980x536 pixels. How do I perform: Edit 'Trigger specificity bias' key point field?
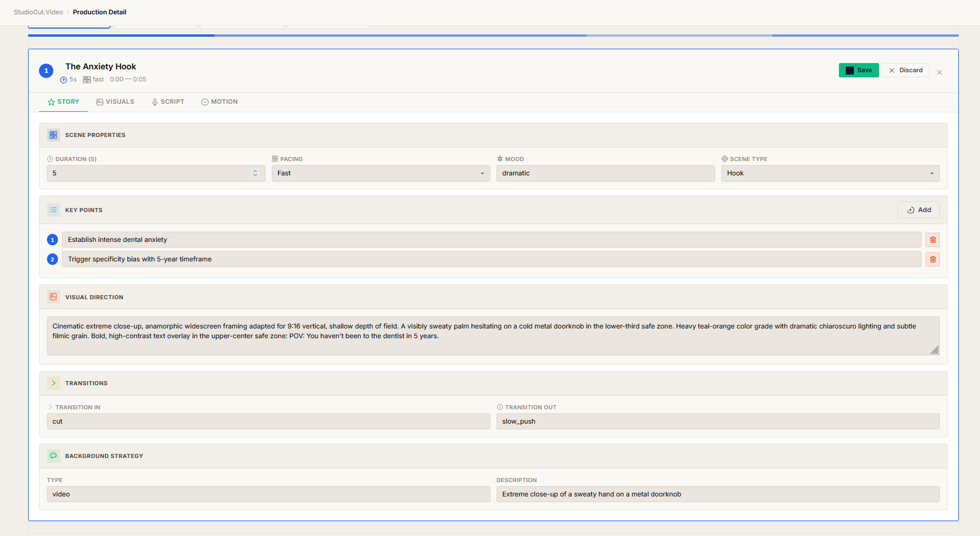click(x=491, y=259)
